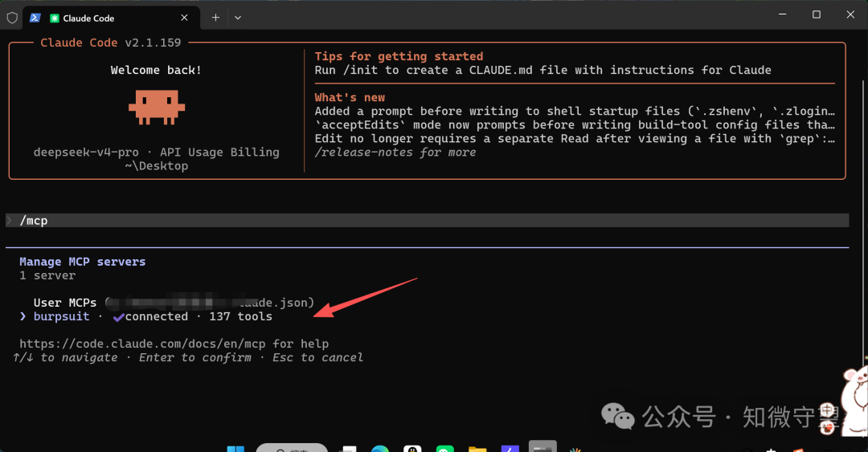Click the 'Tips for getting started' heading

coord(399,56)
